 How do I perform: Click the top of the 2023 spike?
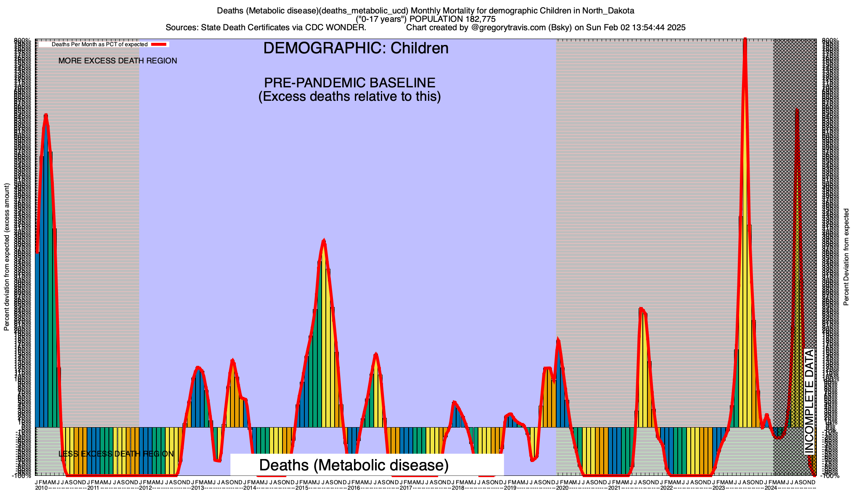point(745,41)
